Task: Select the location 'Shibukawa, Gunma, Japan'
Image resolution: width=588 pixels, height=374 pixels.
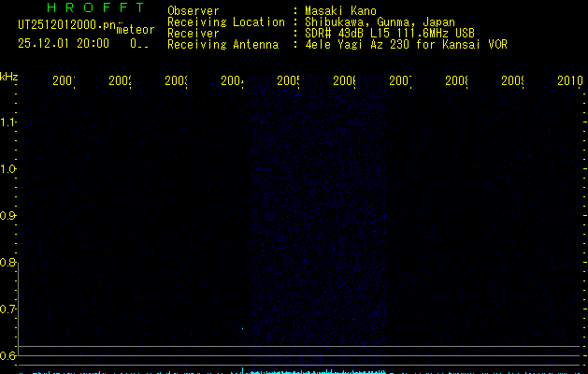Action: [380, 22]
